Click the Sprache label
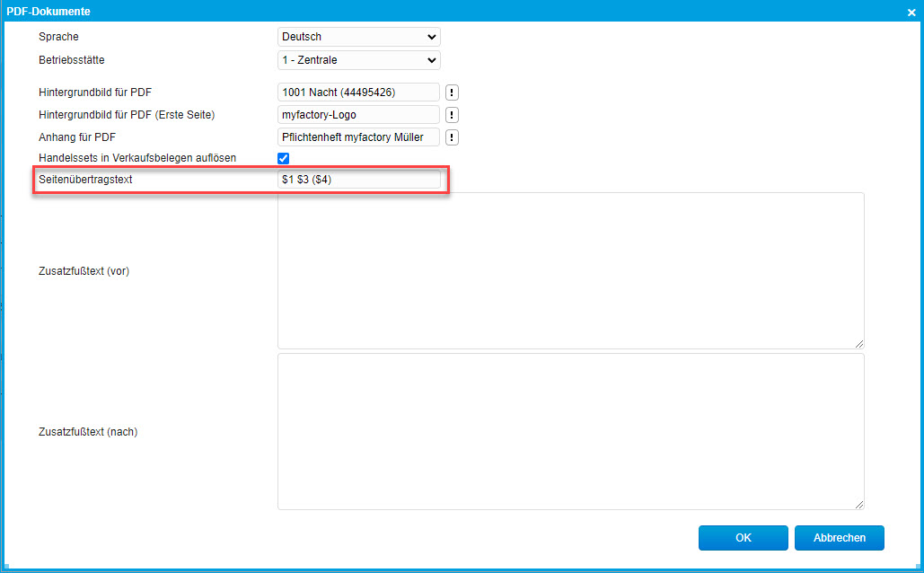This screenshot has width=924, height=573. (x=58, y=37)
